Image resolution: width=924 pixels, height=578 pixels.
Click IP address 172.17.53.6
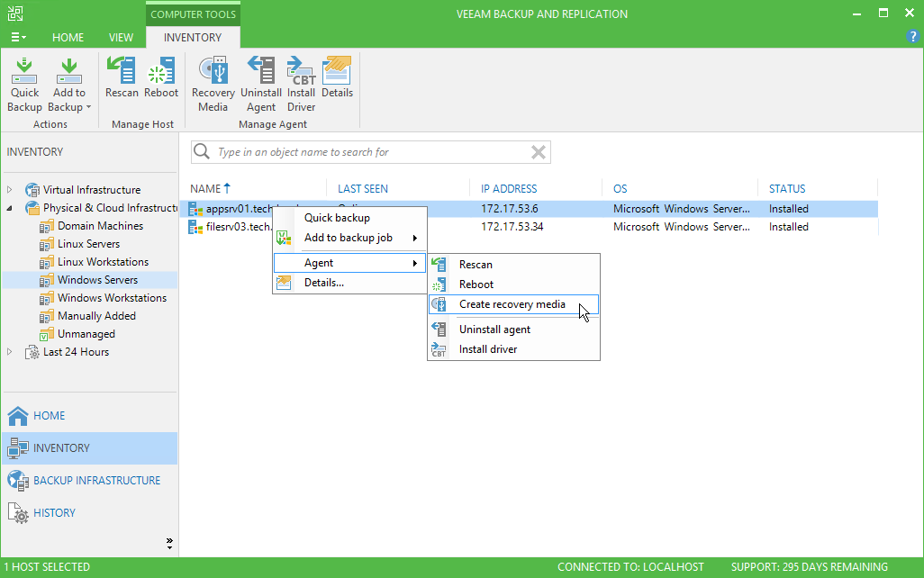[x=509, y=209]
